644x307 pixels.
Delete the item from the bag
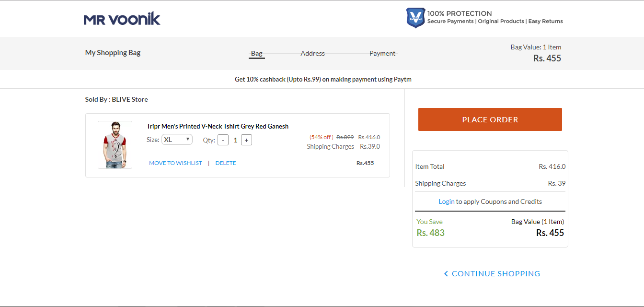click(x=226, y=163)
